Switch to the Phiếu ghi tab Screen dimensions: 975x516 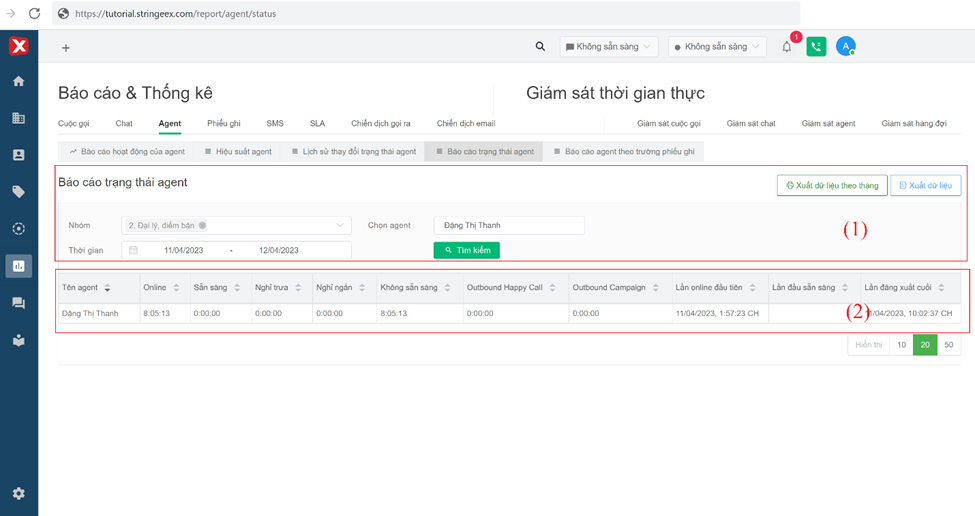224,123
